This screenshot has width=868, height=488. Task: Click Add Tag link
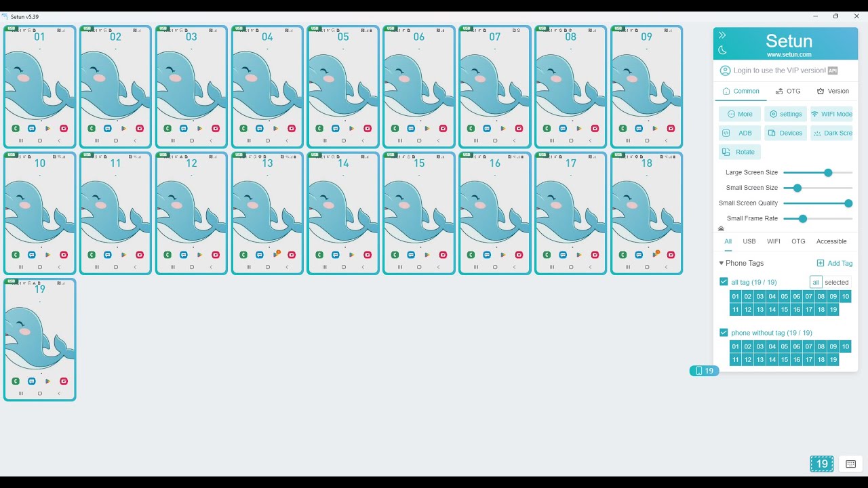[835, 263]
